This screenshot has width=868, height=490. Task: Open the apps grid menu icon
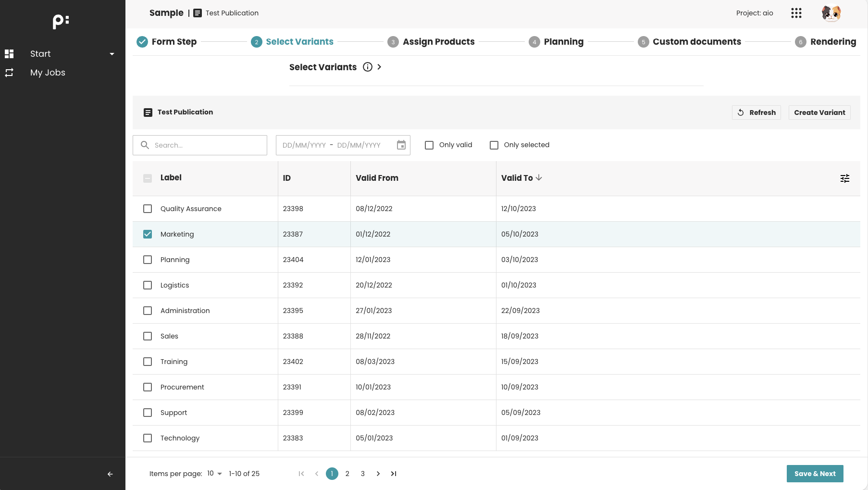796,13
